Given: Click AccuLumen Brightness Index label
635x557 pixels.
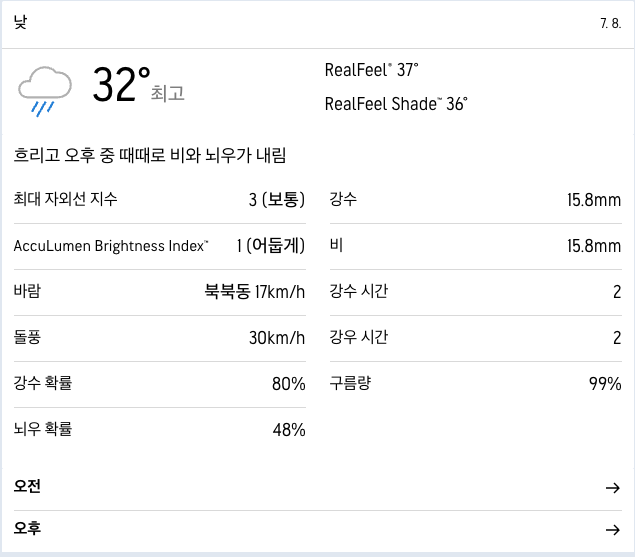Looking at the screenshot, I should click(111, 246).
